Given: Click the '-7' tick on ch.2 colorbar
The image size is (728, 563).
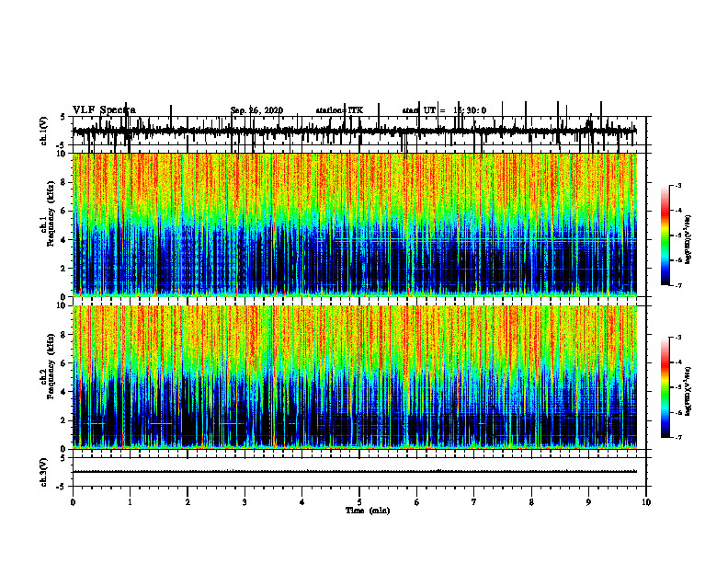Looking at the screenshot, I should click(x=678, y=438).
